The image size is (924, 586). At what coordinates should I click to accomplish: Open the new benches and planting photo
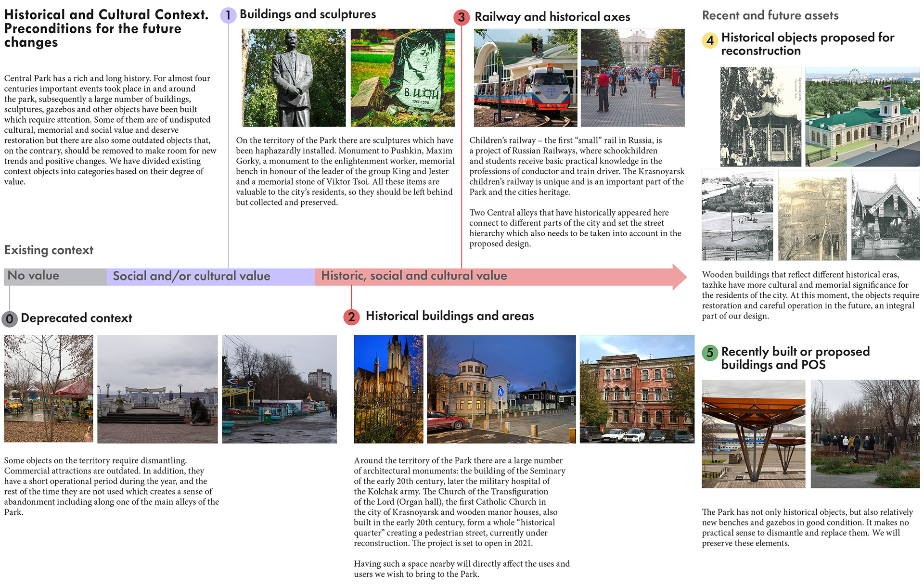[x=865, y=434]
